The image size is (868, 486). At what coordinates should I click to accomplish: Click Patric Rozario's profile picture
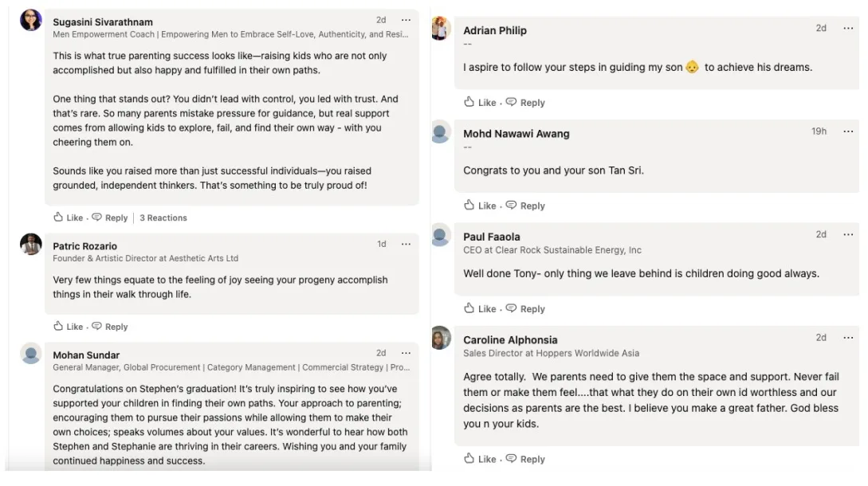[x=31, y=245]
